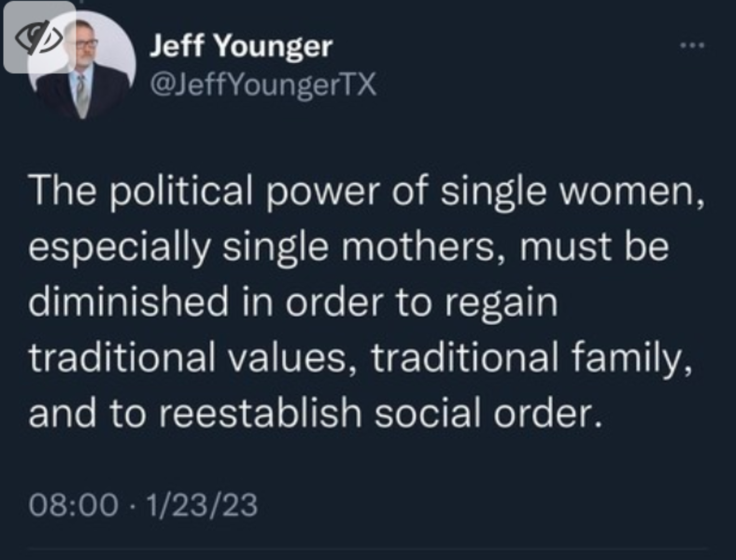The image size is (736, 560).
Task: Open the Jeff Younger display name link
Action: click(241, 47)
